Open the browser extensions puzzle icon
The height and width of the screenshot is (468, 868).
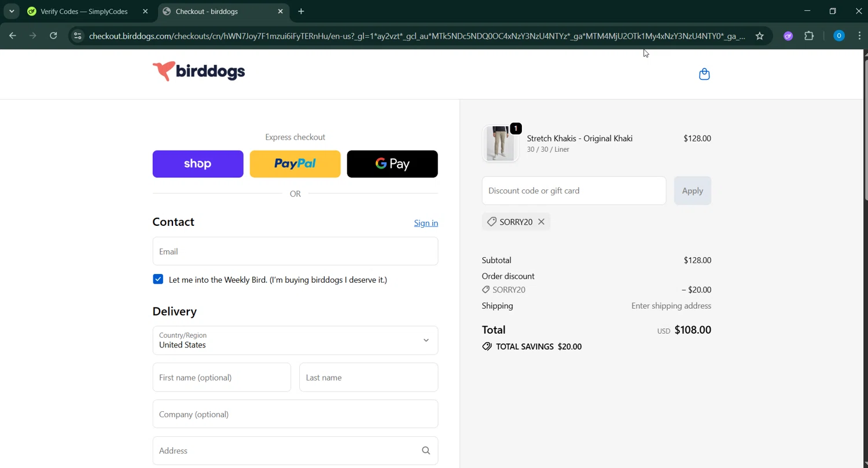(x=809, y=36)
